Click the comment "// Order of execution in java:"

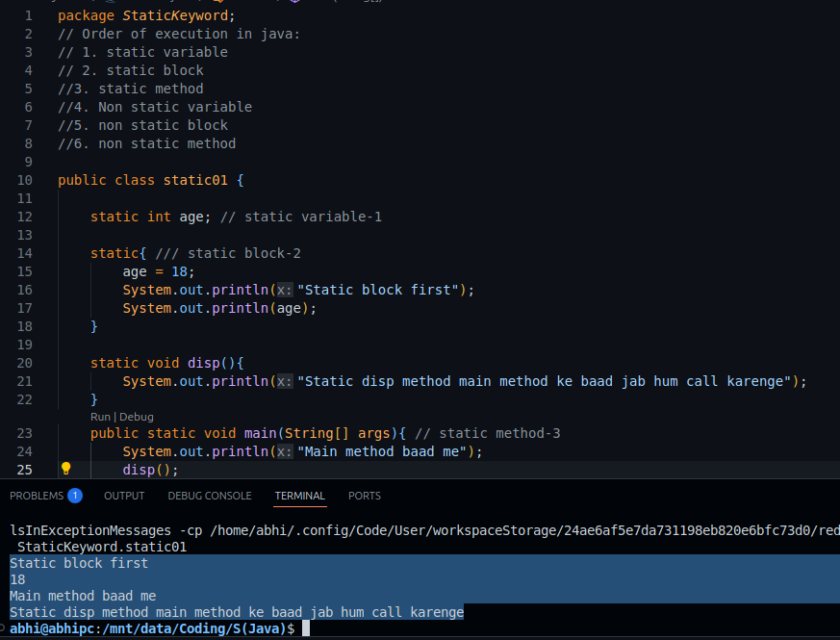(x=179, y=34)
